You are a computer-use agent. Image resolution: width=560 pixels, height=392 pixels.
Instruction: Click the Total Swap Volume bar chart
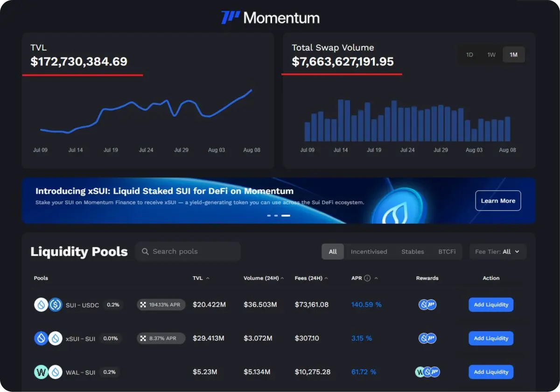(x=407, y=120)
